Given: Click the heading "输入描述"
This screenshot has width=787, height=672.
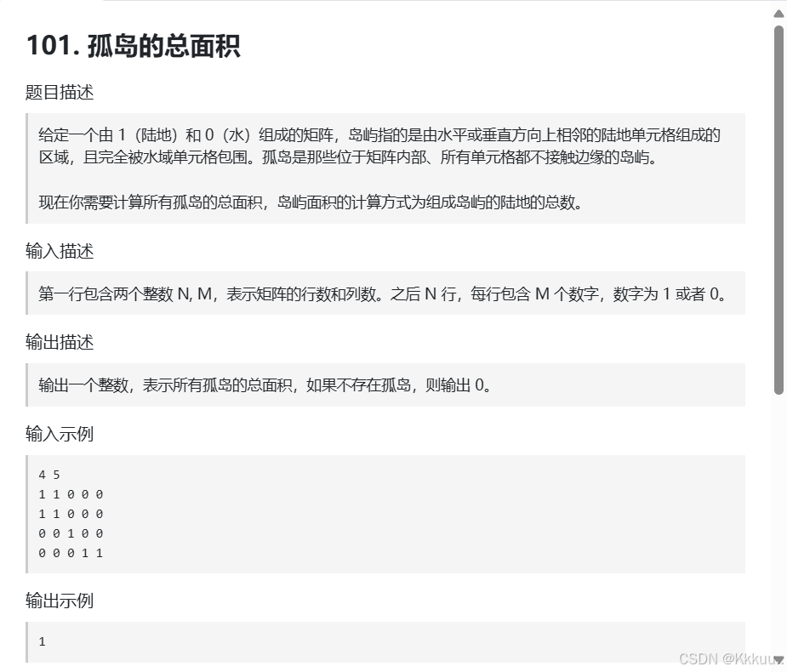Looking at the screenshot, I should pos(60,251).
